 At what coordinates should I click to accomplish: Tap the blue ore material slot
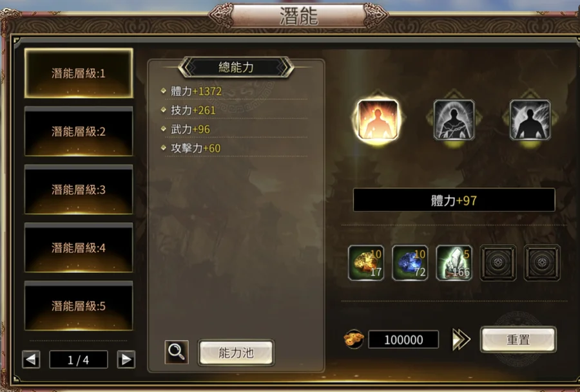pyautogui.click(x=410, y=263)
